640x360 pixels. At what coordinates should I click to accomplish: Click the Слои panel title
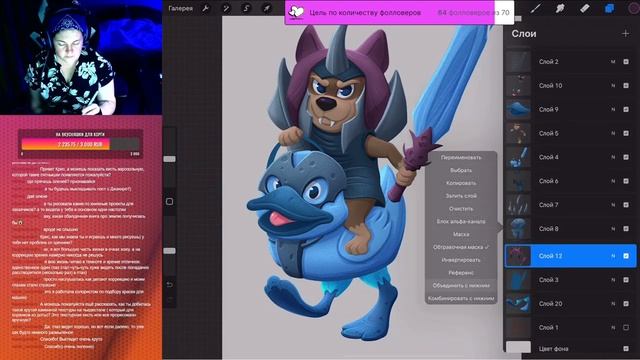pyautogui.click(x=524, y=34)
